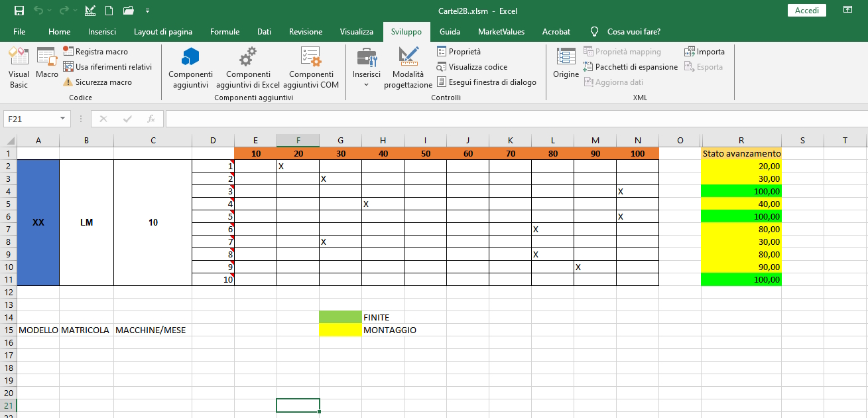Select the 90,00 value cell
This screenshot has width=868, height=418.
[x=741, y=267]
